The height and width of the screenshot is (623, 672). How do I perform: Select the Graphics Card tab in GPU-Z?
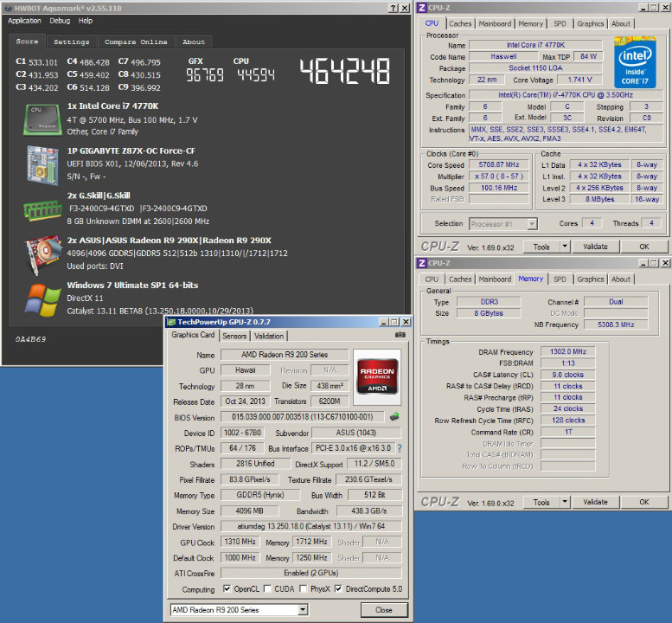(193, 335)
